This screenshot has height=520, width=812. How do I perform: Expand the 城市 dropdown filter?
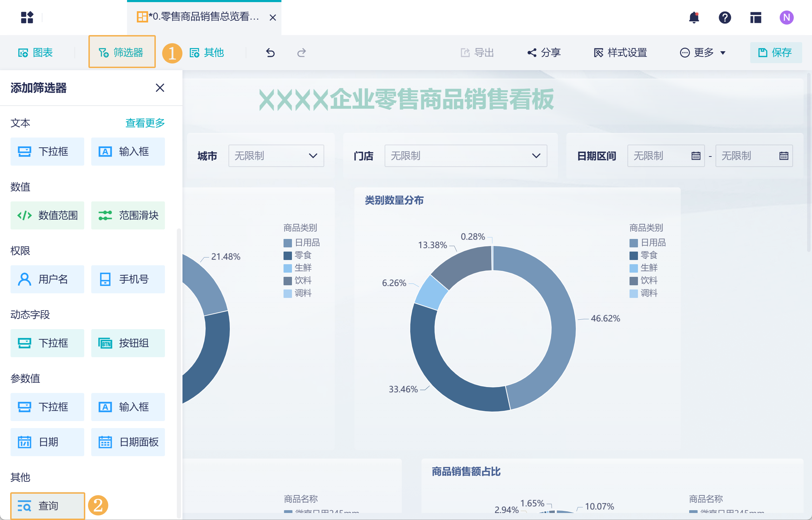pos(276,156)
